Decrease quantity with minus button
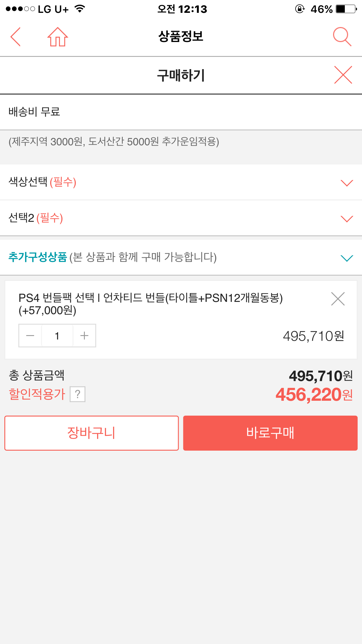 30,336
